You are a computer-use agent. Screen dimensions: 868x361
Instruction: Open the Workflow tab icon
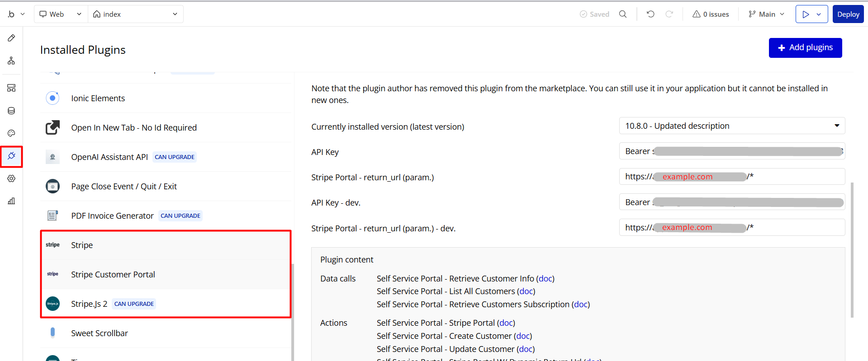(11, 61)
